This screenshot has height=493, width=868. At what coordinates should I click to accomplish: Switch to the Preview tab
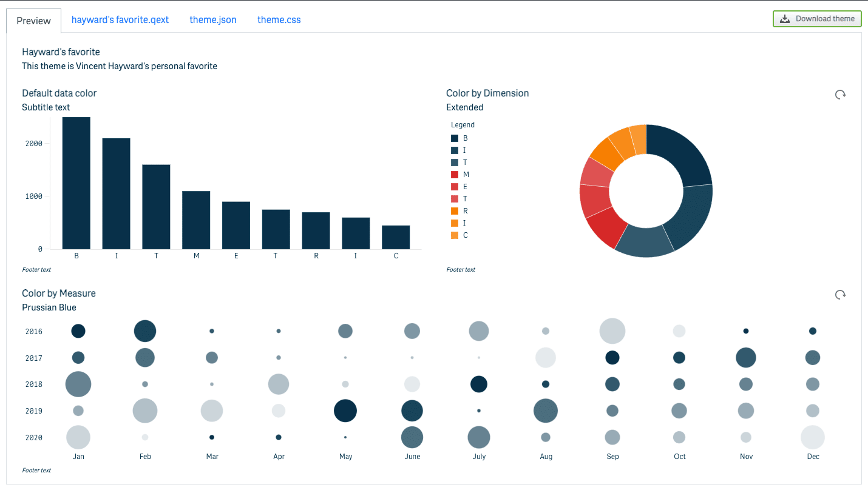coord(34,21)
